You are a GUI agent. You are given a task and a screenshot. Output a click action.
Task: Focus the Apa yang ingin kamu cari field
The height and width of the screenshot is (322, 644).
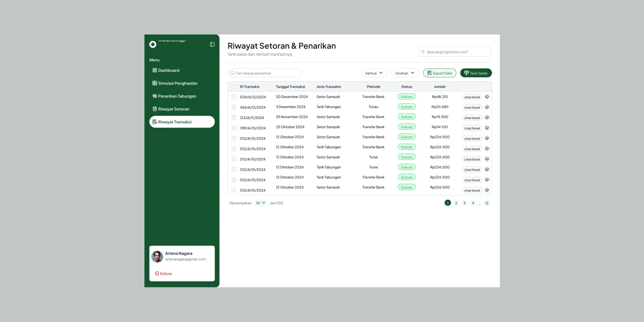[455, 52]
